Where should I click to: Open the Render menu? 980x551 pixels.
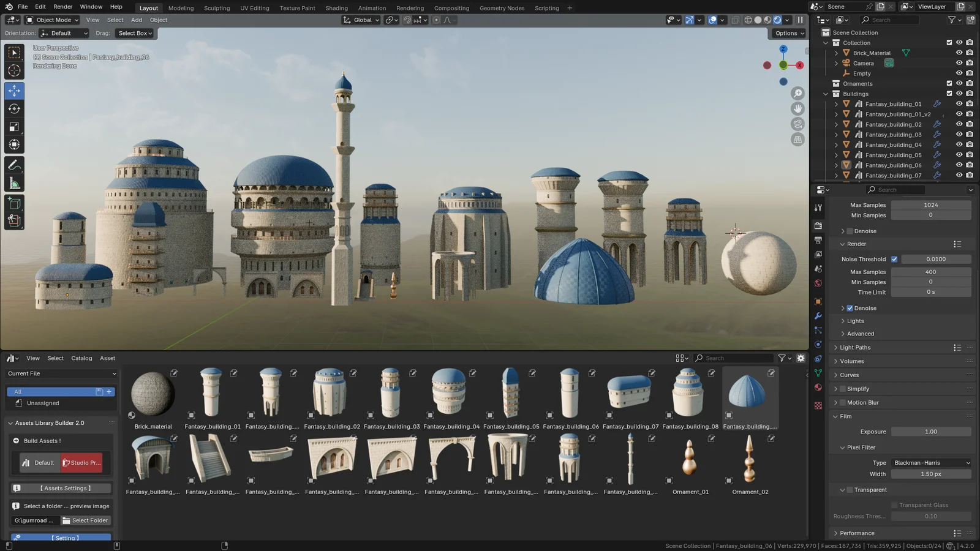(62, 7)
